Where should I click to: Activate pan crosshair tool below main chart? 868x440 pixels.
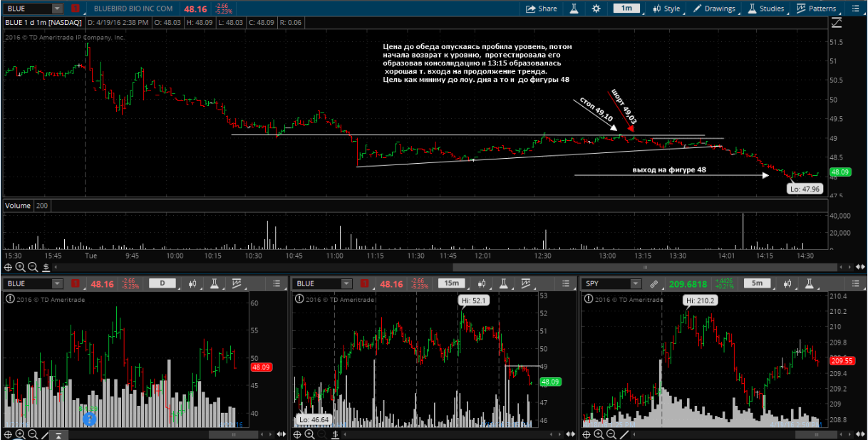pos(8,267)
